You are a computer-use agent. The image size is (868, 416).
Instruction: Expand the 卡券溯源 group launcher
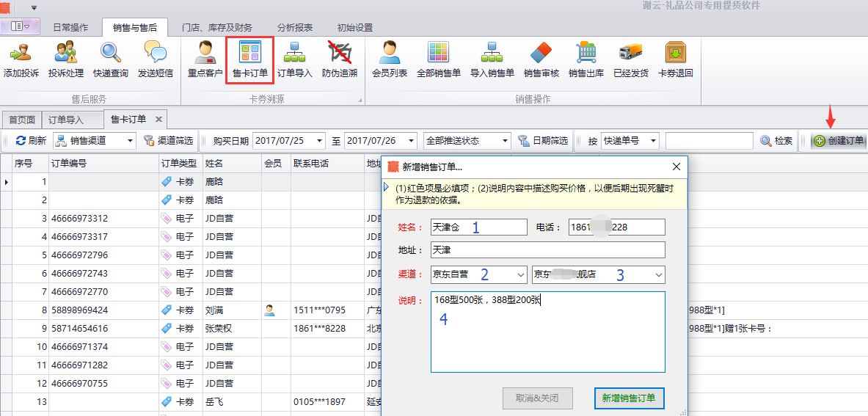pos(360,100)
